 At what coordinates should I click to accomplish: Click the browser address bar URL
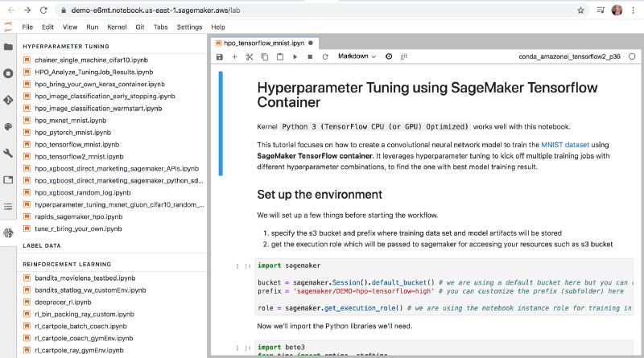155,10
